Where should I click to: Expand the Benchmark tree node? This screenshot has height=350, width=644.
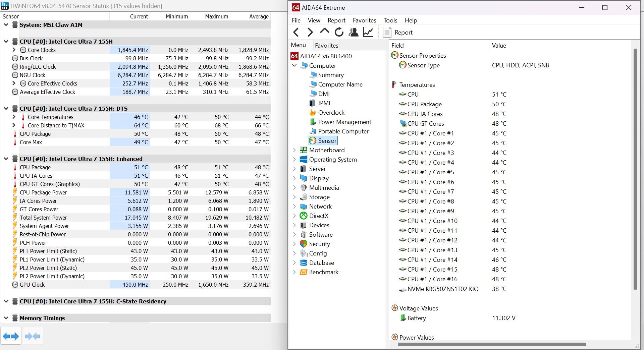coord(294,272)
